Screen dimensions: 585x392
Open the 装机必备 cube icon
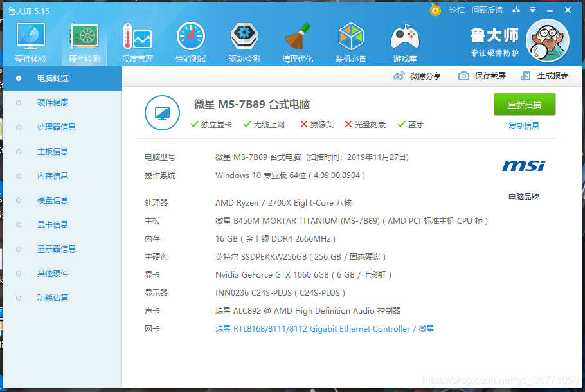coord(351,42)
